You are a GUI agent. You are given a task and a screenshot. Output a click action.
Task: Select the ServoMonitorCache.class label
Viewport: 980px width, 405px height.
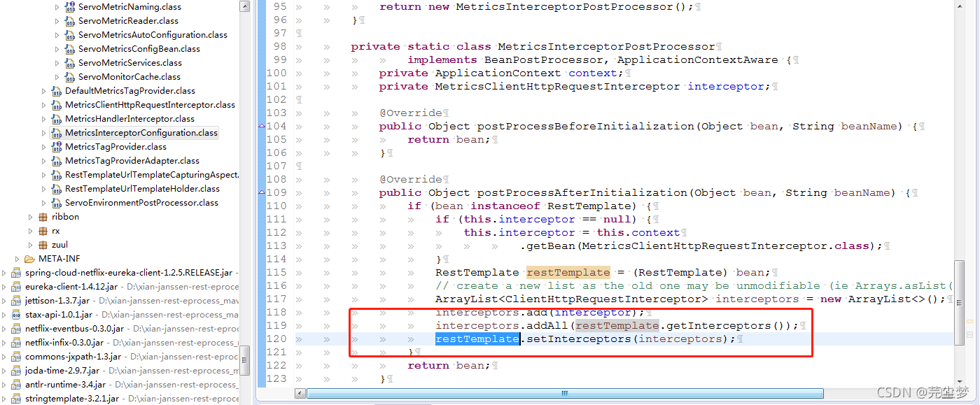(x=129, y=77)
